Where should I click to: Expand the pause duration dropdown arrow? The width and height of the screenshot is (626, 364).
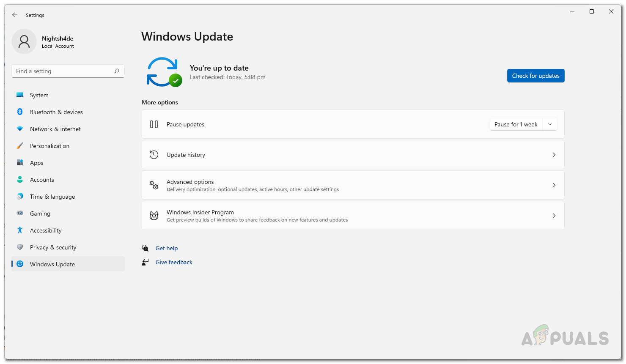point(550,124)
